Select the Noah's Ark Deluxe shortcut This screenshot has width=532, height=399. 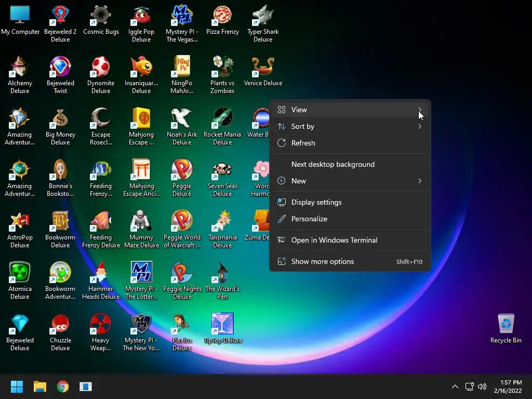(x=182, y=127)
